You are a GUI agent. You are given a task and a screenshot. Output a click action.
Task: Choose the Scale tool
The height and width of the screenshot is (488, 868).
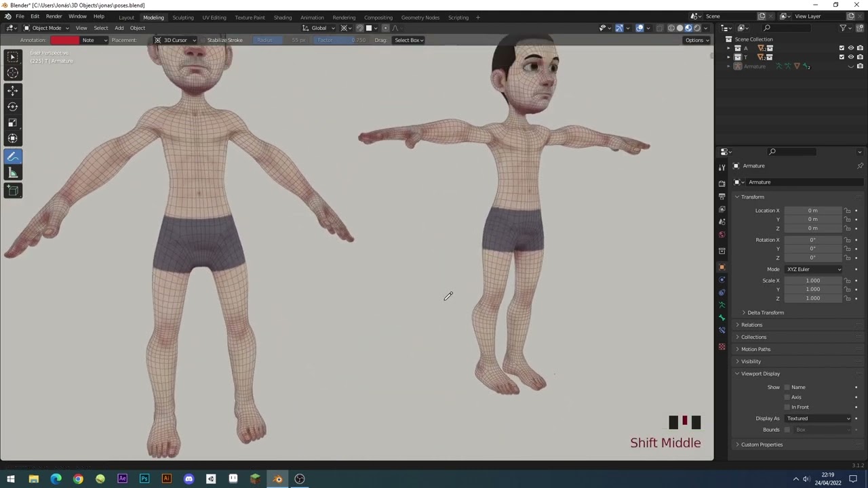coord(12,123)
